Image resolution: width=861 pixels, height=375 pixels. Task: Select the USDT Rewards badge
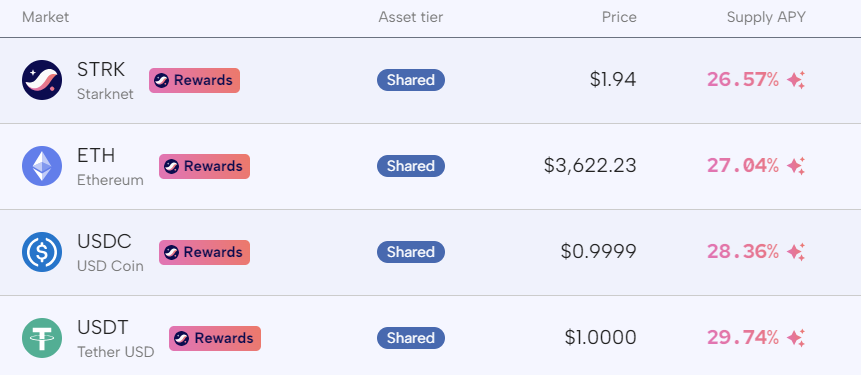(215, 338)
